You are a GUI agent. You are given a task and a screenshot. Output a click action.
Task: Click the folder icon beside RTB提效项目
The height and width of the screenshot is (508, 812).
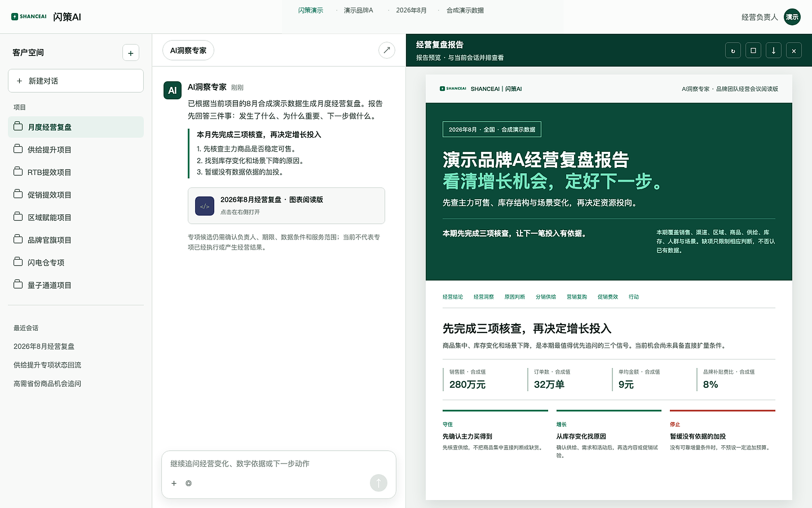(x=18, y=171)
